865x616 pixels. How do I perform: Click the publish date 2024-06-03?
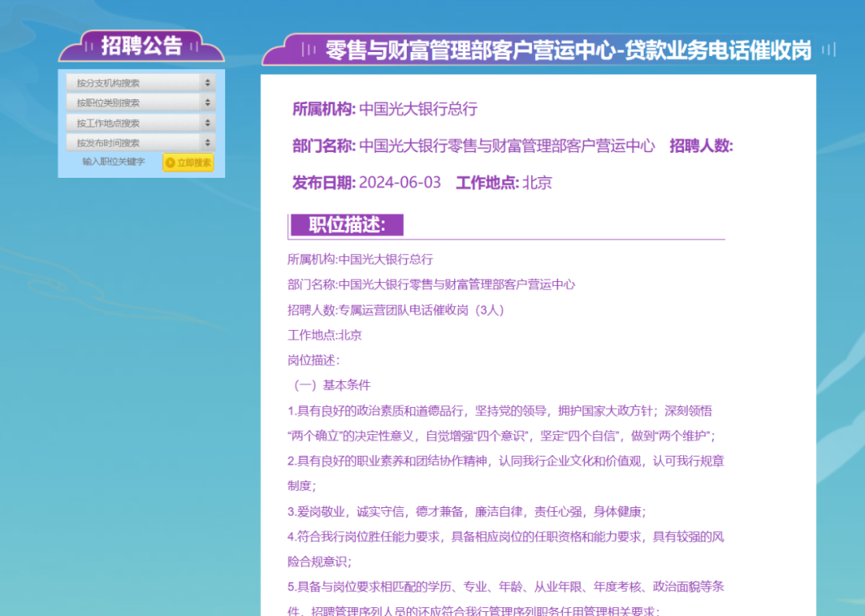pyautogui.click(x=400, y=183)
